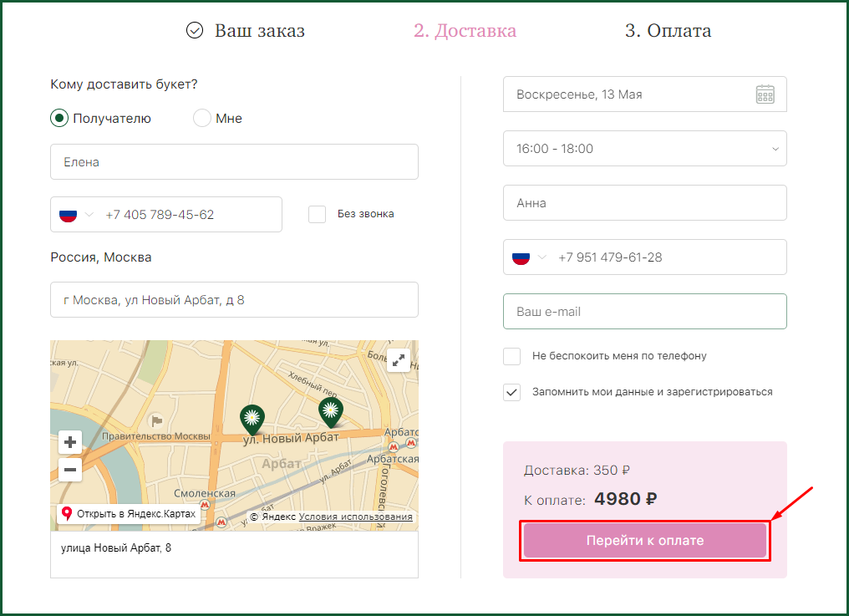849x616 pixels.
Task: Click the Russian flag in recipient phone
Action: point(69,215)
